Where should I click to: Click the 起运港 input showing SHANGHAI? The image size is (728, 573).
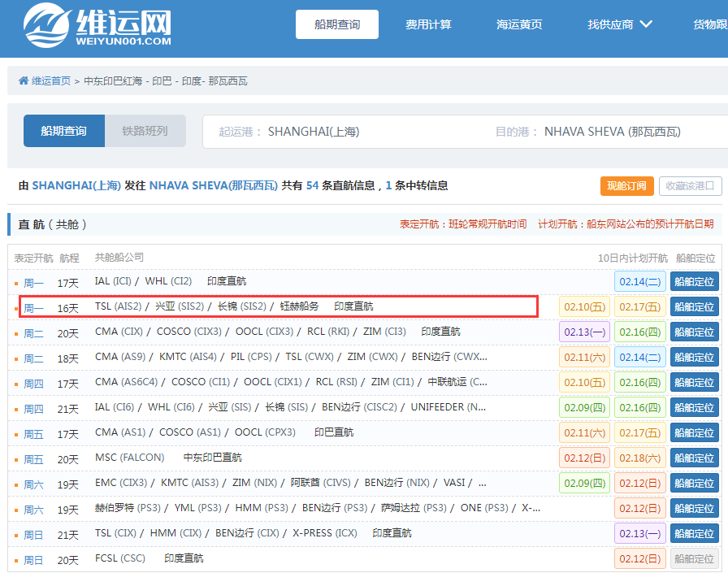(x=325, y=131)
